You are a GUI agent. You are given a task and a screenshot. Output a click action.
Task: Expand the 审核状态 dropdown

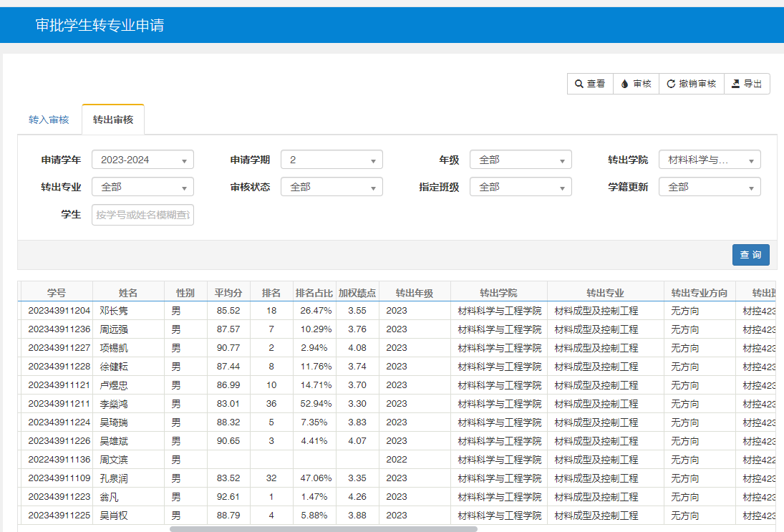[331, 187]
